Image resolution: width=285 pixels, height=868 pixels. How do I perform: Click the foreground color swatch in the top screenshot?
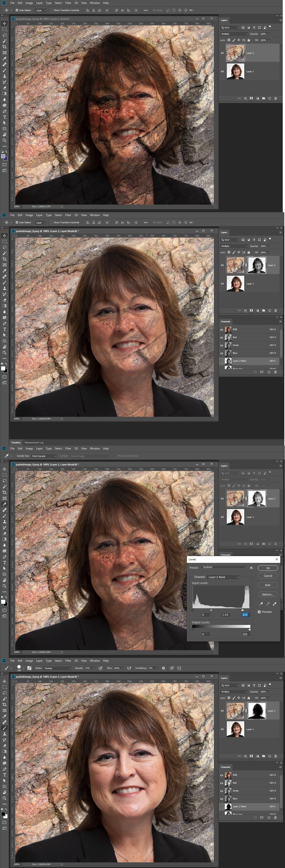[3, 156]
